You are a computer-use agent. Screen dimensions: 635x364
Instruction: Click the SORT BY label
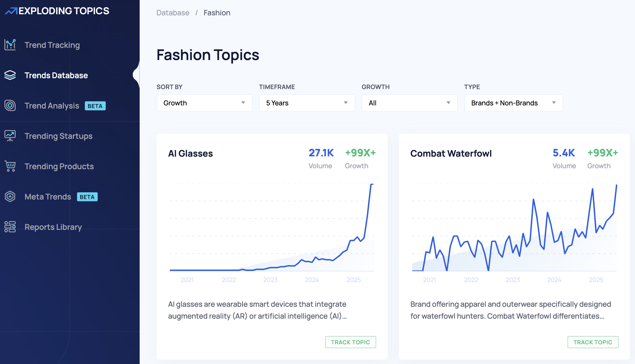[x=169, y=87]
